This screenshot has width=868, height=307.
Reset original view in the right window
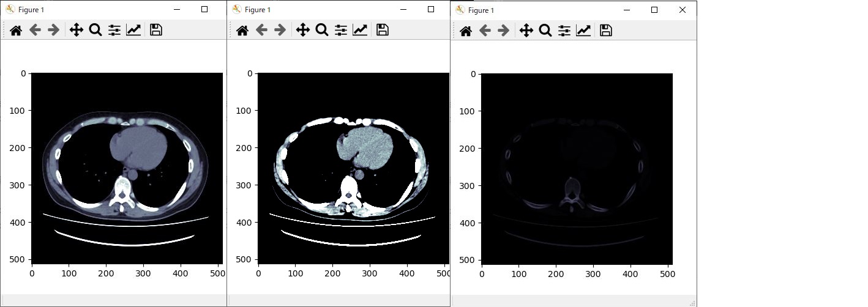[466, 31]
